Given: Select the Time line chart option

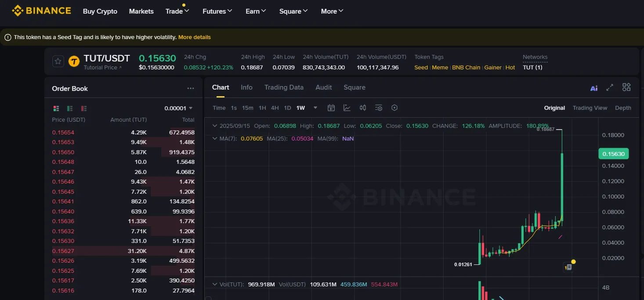Looking at the screenshot, I should coord(219,108).
